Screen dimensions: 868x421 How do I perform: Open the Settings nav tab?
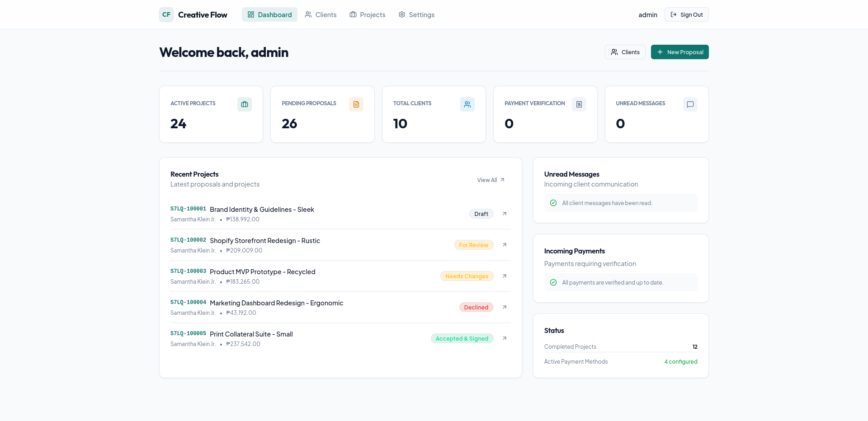[416, 14]
